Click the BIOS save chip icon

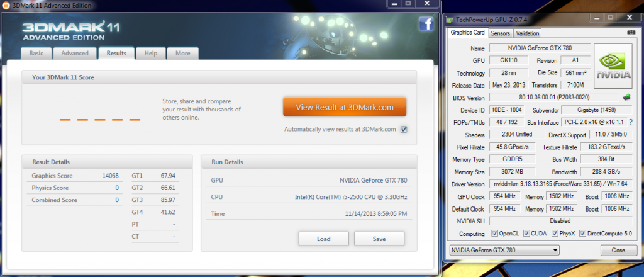tap(626, 98)
